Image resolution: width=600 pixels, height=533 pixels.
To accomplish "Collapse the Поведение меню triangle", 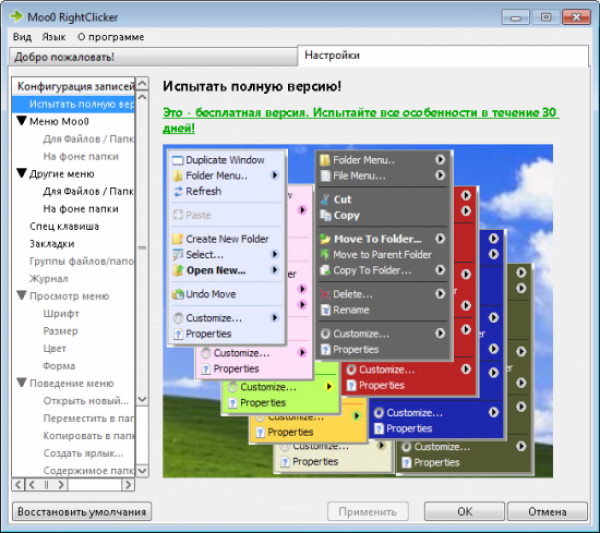I will [22, 383].
